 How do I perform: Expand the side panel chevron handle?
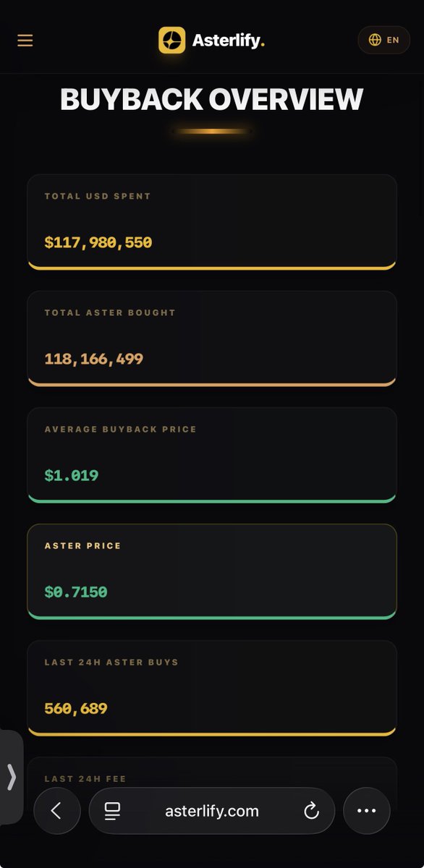click(11, 777)
